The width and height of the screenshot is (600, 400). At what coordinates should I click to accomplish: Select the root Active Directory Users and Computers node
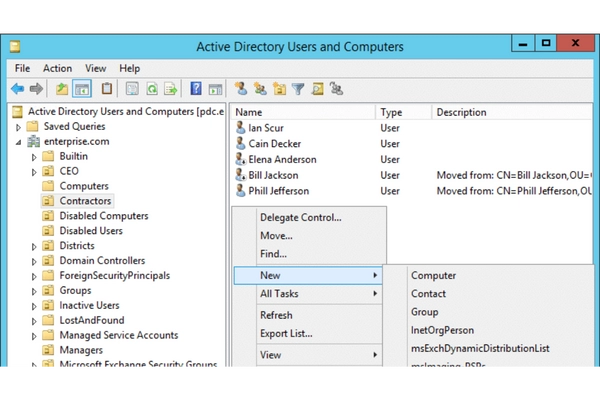pos(118,111)
